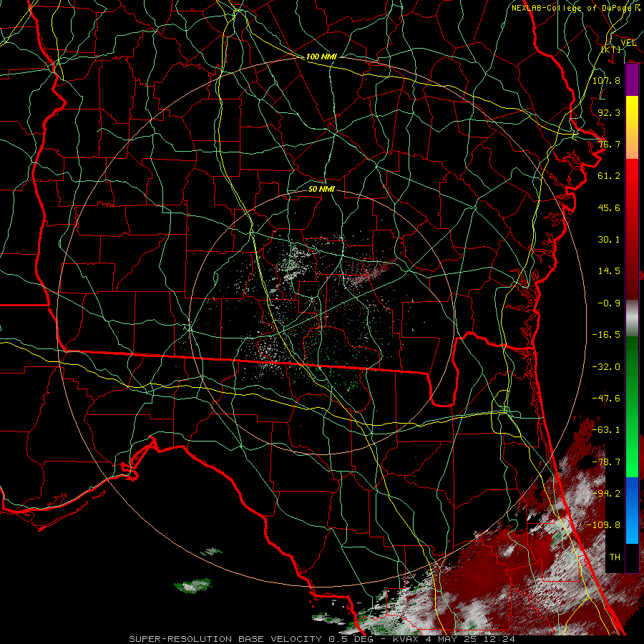Pick the purple segment of the color bar

pos(632,79)
